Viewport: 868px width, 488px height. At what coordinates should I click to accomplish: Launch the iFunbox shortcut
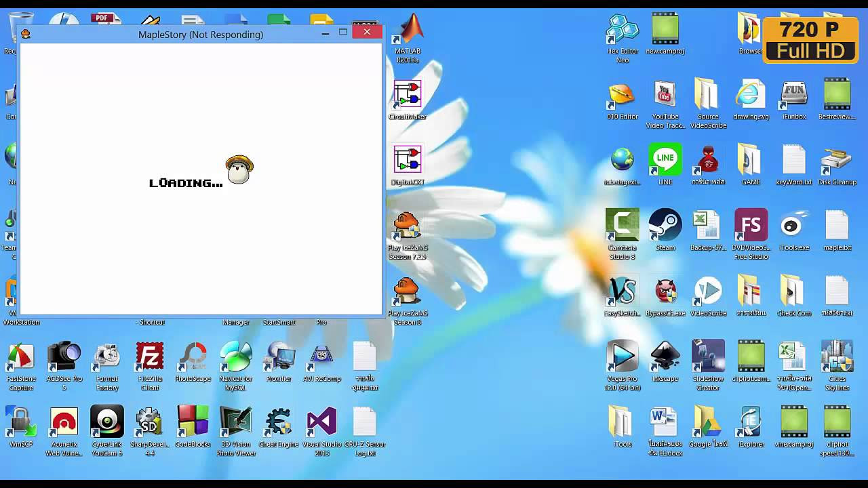794,96
